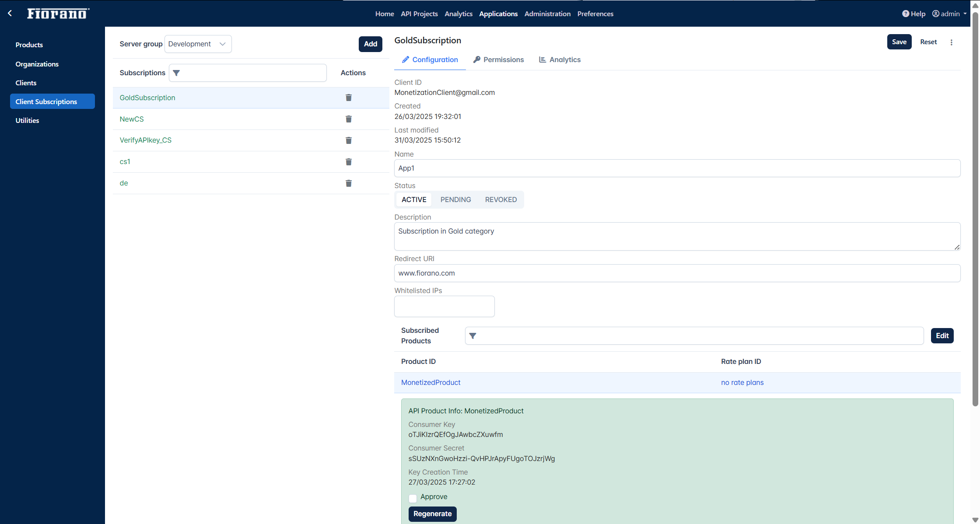Switch to the Permissions tab
The height and width of the screenshot is (524, 980).
click(x=498, y=60)
